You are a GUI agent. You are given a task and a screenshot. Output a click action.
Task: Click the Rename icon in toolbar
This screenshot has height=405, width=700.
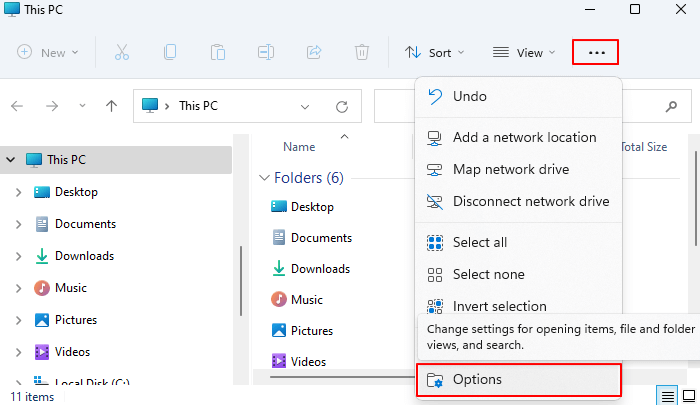point(266,52)
